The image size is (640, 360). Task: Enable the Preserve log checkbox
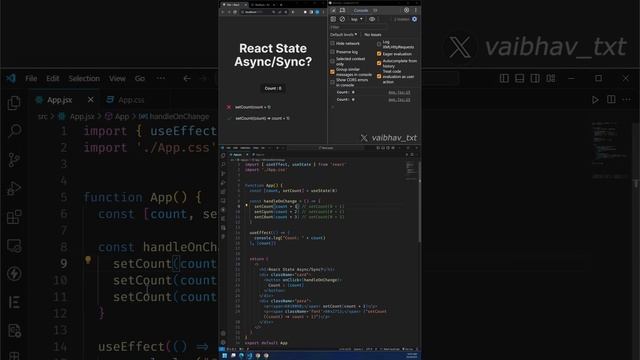click(332, 52)
